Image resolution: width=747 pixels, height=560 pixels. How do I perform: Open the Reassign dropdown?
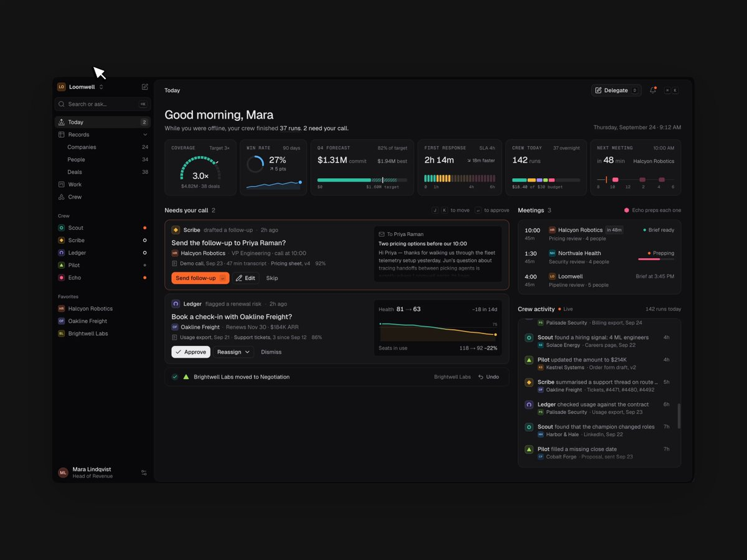tap(234, 352)
